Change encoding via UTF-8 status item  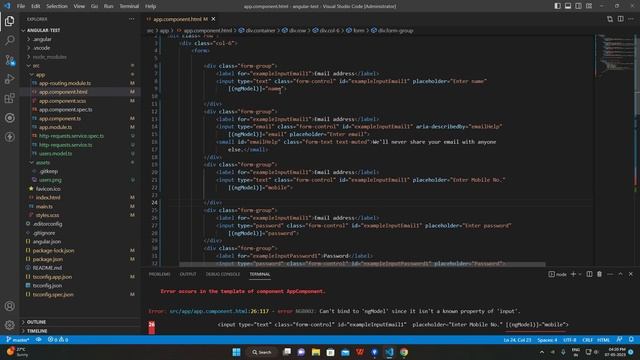click(570, 340)
